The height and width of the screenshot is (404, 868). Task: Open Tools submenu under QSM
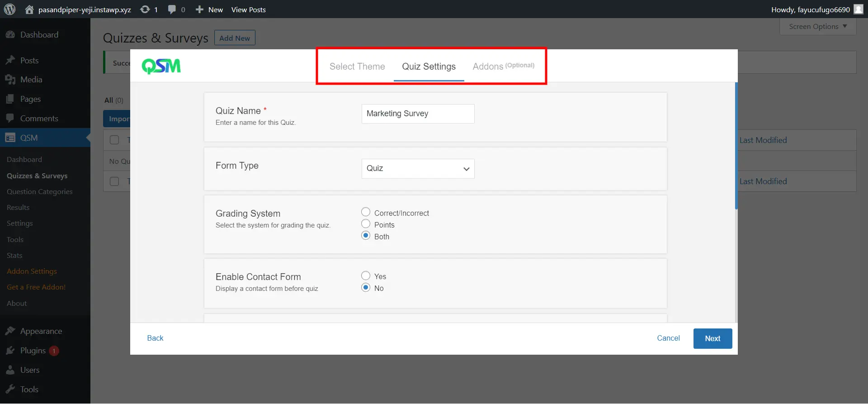point(15,240)
